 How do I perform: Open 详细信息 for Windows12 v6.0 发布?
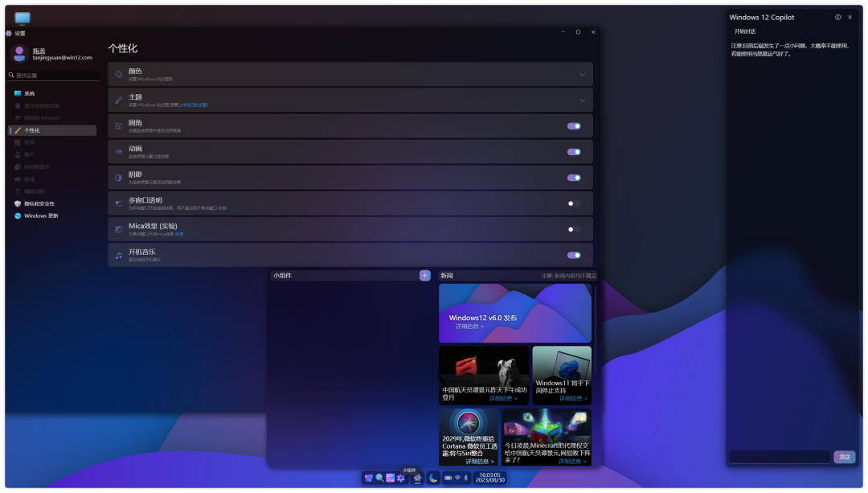(x=469, y=327)
